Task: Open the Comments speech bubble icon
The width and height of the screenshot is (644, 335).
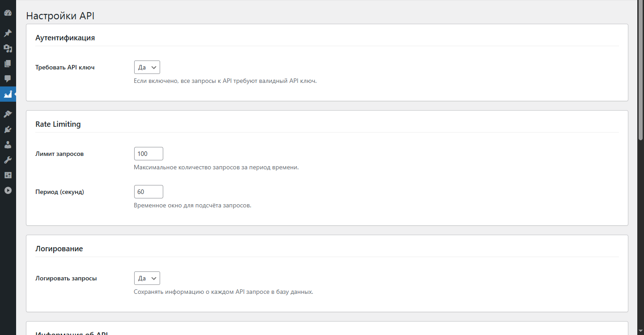Action: tap(8, 79)
